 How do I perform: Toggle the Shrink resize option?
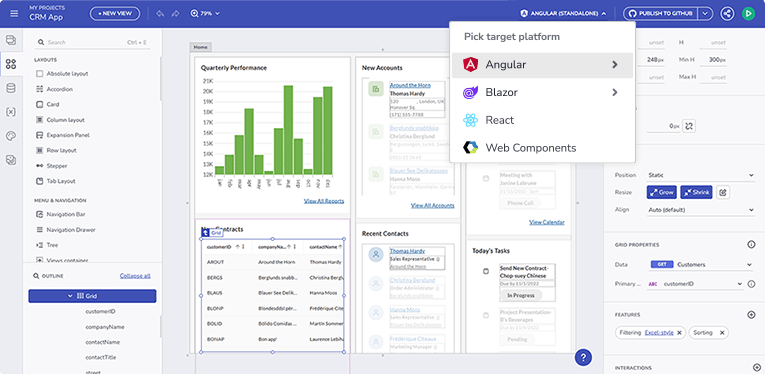[x=696, y=192]
